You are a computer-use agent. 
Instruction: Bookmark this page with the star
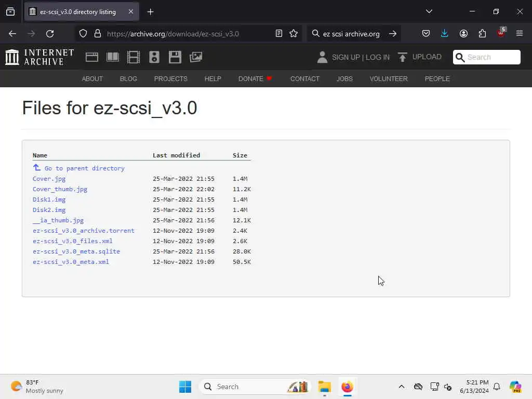pyautogui.click(x=294, y=34)
